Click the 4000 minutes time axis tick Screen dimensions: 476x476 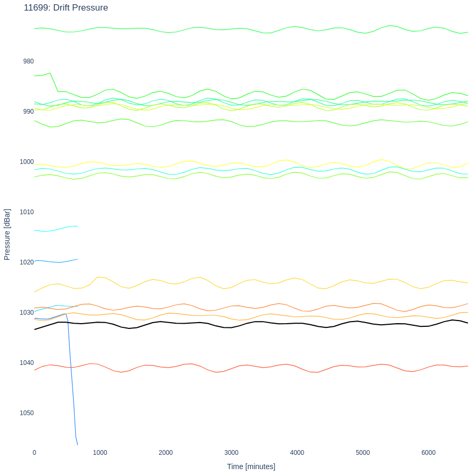(x=297, y=453)
